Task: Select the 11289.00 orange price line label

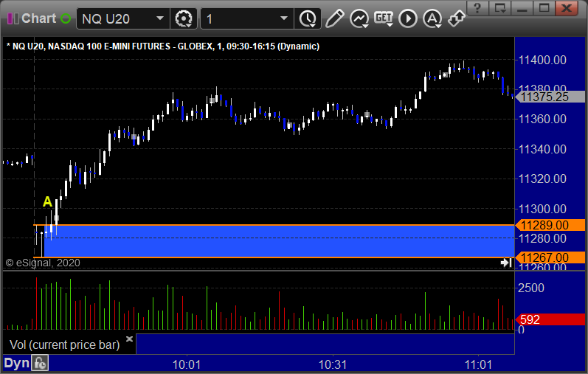Action: [550, 225]
